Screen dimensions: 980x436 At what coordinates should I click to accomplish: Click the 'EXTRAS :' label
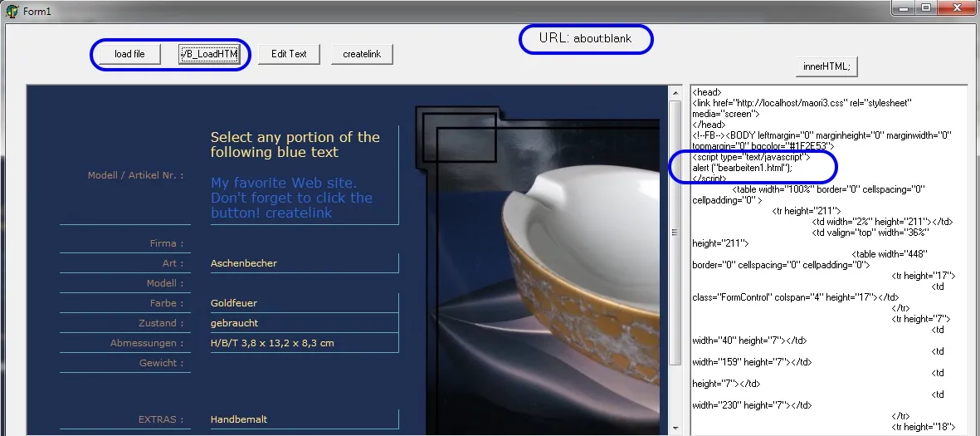point(161,419)
